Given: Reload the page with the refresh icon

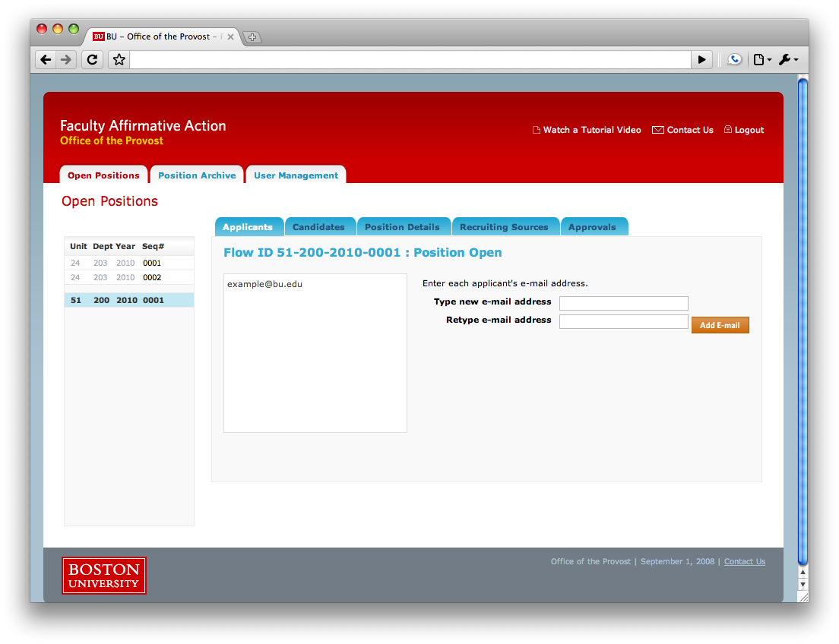Looking at the screenshot, I should (92, 59).
